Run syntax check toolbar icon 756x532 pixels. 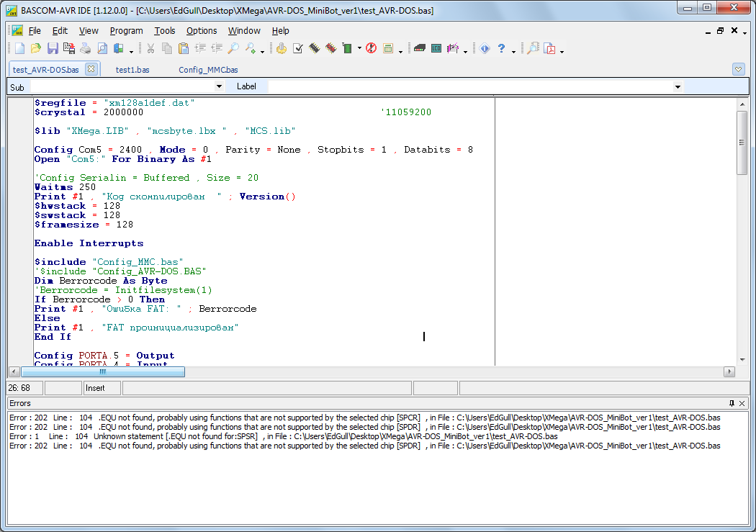point(298,48)
